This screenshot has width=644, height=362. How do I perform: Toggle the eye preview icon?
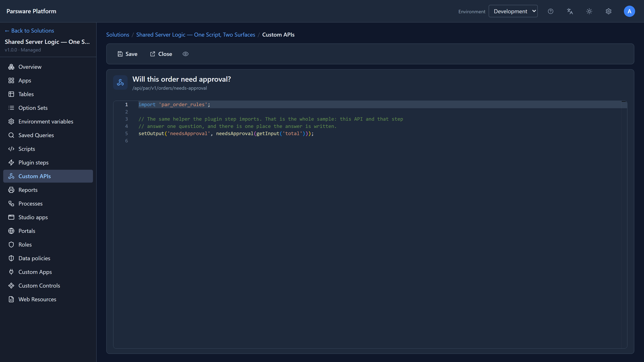(x=186, y=54)
